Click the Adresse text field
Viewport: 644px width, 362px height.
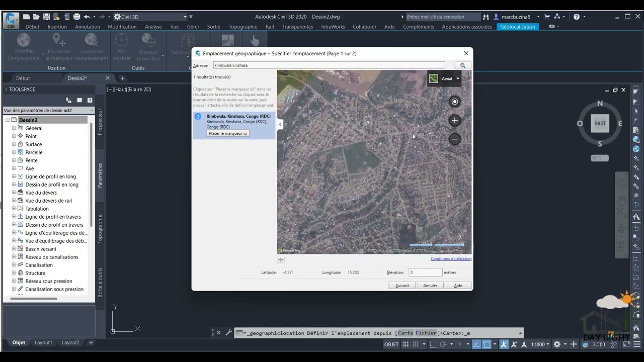tap(329, 65)
